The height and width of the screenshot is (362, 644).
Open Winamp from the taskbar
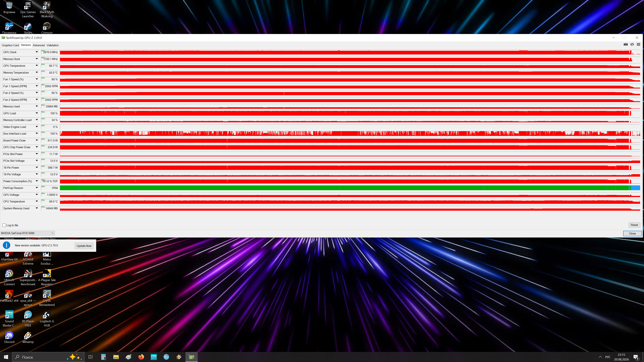[179, 357]
